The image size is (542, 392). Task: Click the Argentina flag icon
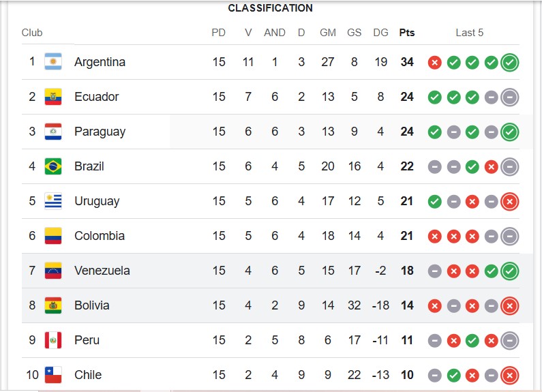pyautogui.click(x=53, y=62)
